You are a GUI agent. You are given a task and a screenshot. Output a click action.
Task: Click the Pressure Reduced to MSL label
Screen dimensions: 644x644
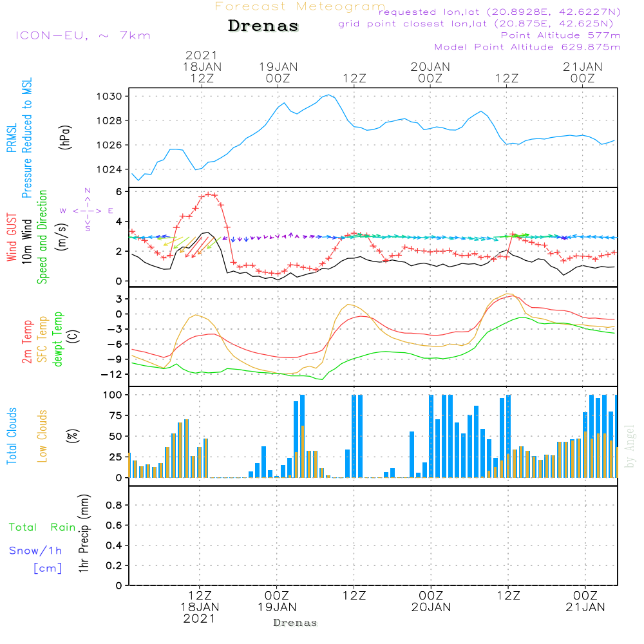(26, 138)
